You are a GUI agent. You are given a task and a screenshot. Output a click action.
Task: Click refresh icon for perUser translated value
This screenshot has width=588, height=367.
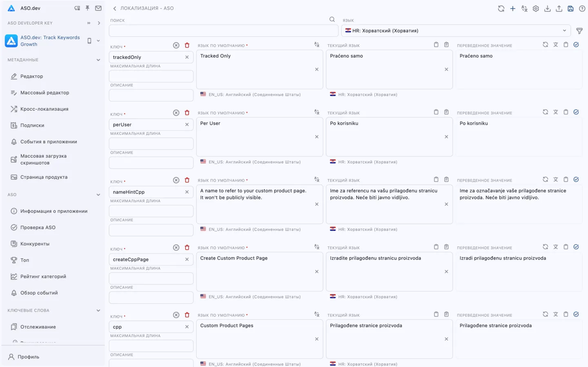pyautogui.click(x=545, y=112)
